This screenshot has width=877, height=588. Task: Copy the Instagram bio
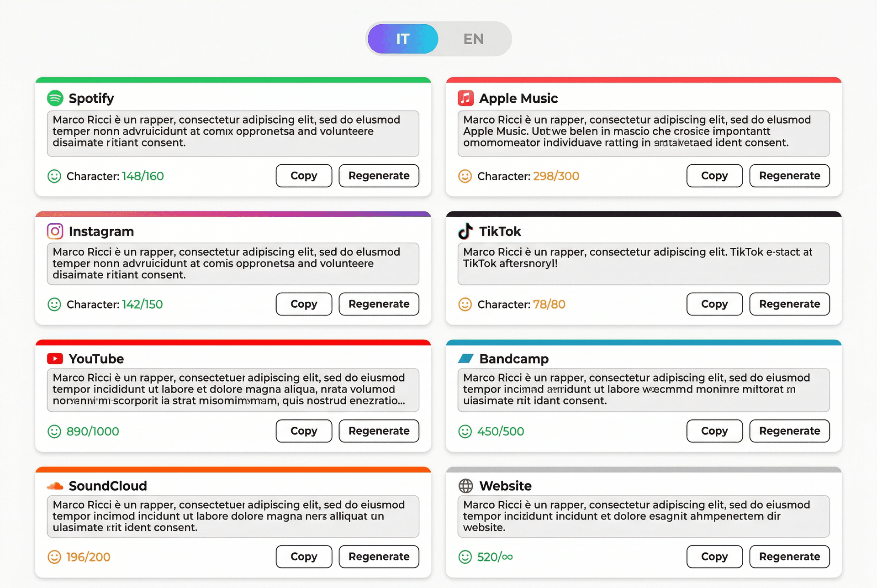(x=303, y=304)
